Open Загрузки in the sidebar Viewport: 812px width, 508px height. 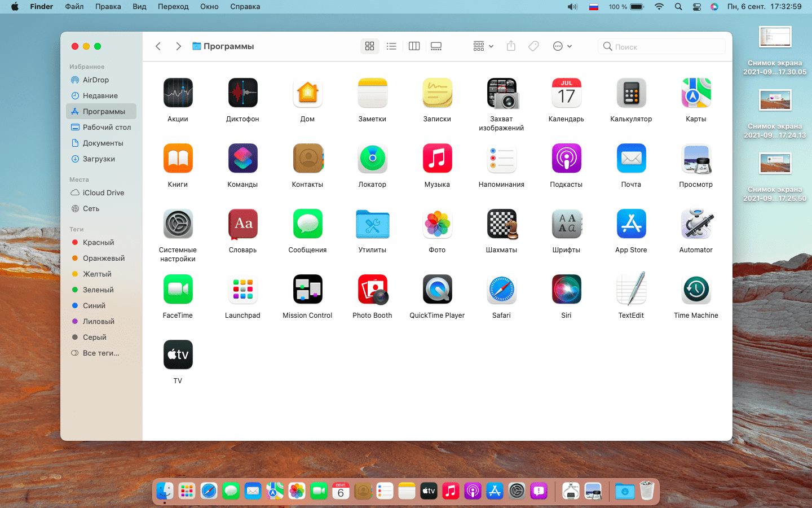101,159
